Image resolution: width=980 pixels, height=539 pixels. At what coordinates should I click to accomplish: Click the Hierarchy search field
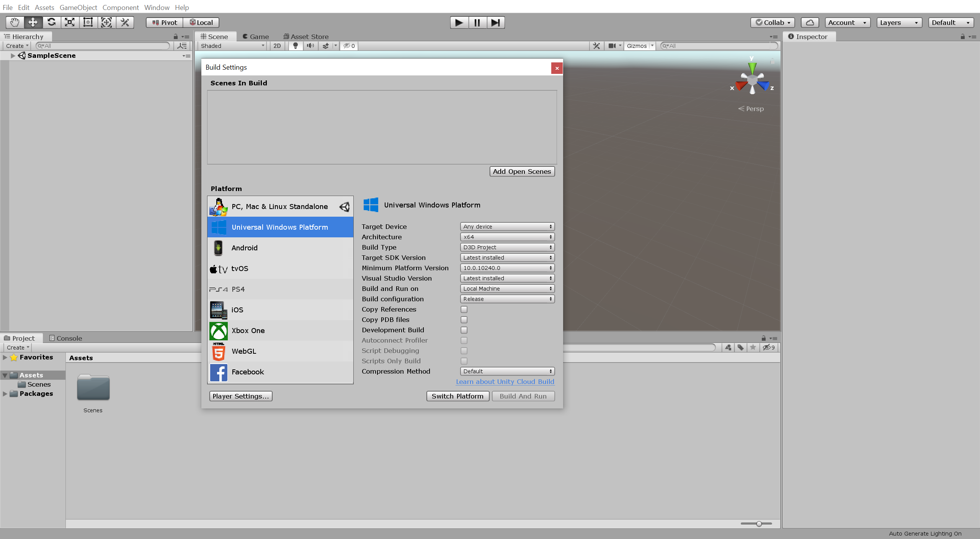pos(103,46)
